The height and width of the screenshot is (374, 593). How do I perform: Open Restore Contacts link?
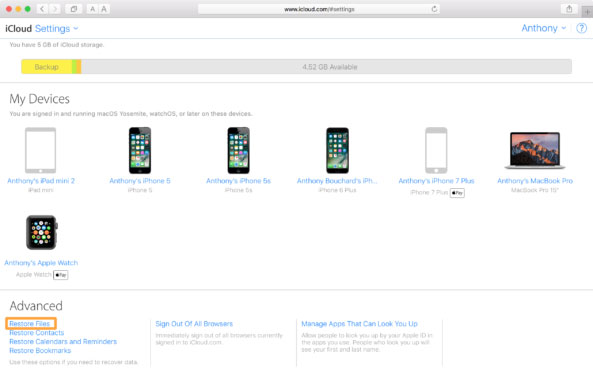pos(37,333)
